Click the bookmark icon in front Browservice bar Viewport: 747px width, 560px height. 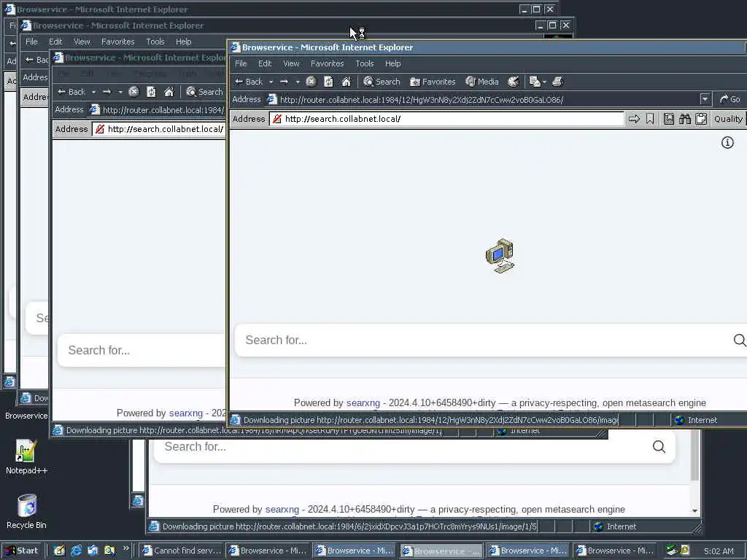(x=650, y=119)
